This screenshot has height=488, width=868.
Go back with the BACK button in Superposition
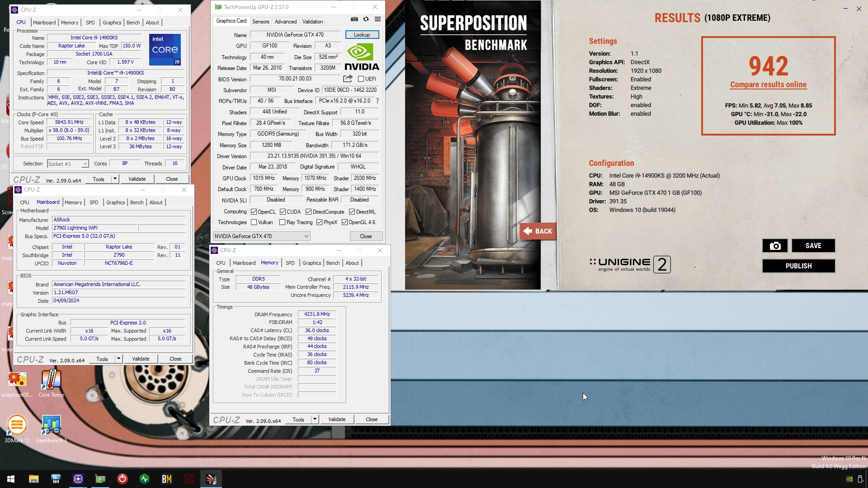point(538,231)
